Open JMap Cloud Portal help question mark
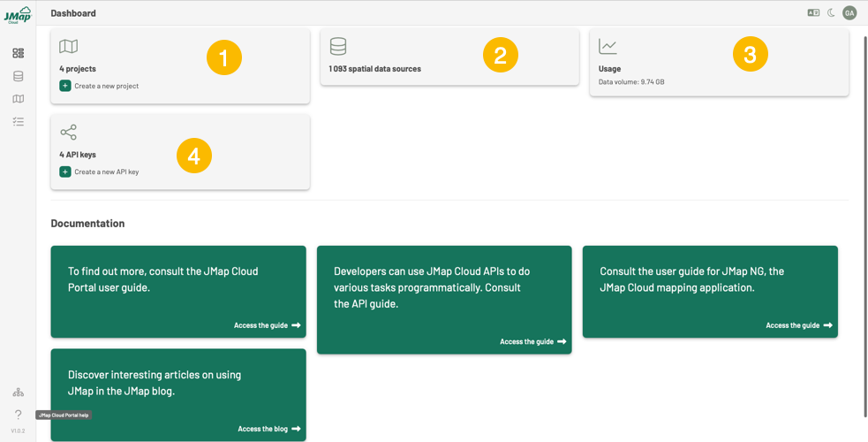This screenshot has height=442, width=868. click(x=18, y=415)
